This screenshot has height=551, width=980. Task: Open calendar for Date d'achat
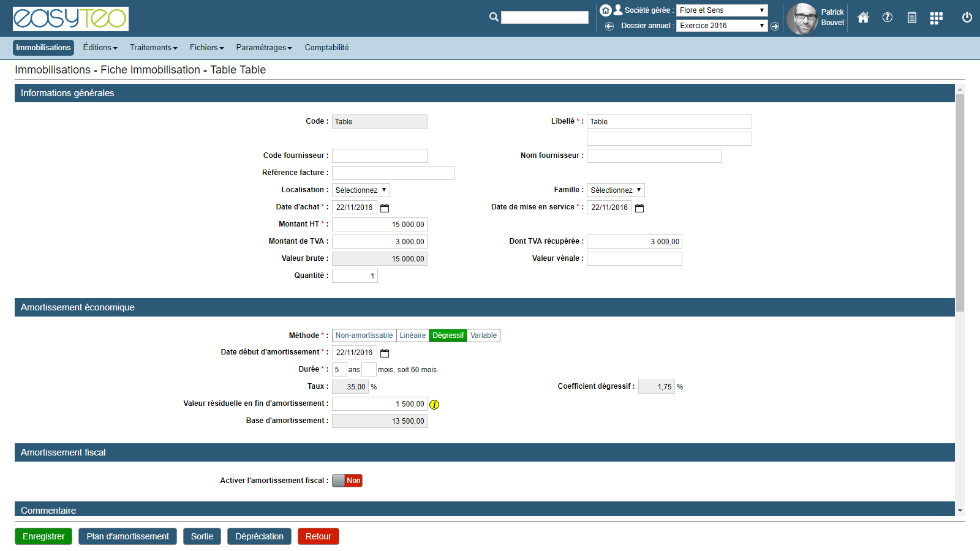[385, 208]
